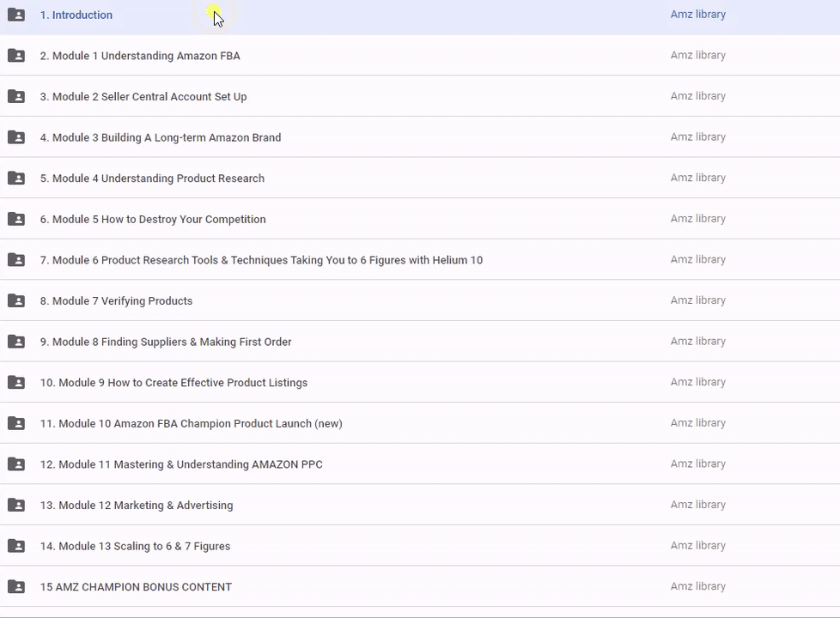Viewport: 840px width, 618px height.
Task: Open Module 11 Mastering & Understanding AMAZON PPC
Action: pos(180,464)
